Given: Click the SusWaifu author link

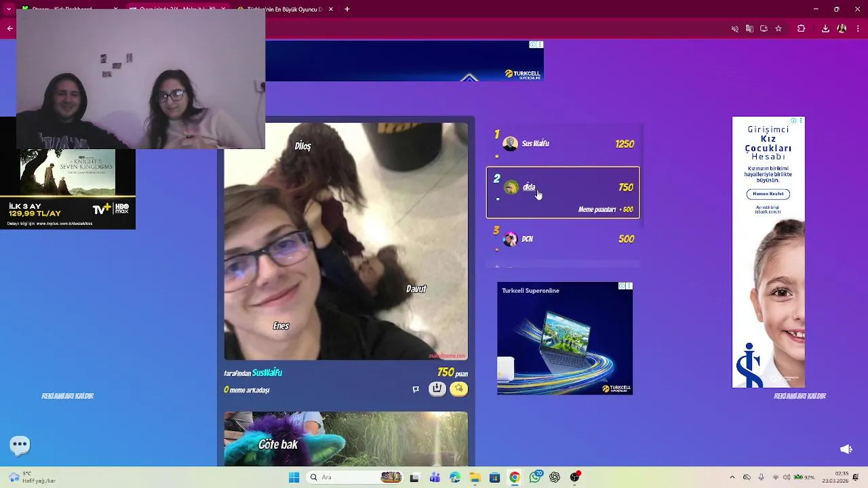Looking at the screenshot, I should point(267,373).
